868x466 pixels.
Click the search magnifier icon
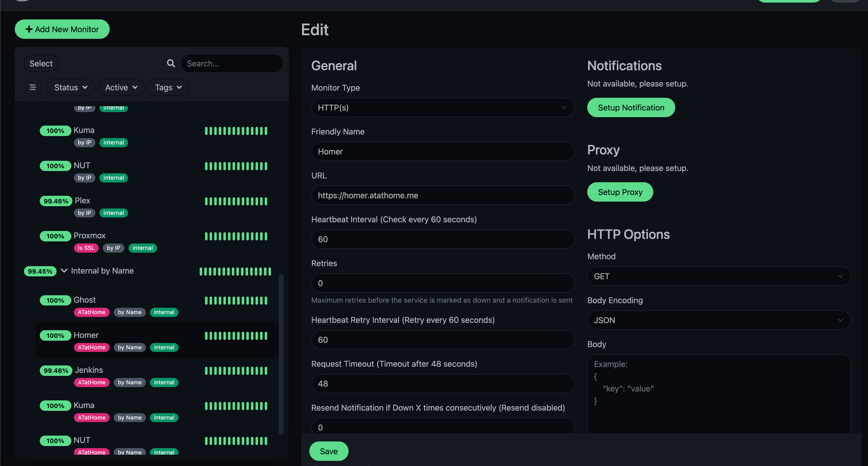point(171,63)
